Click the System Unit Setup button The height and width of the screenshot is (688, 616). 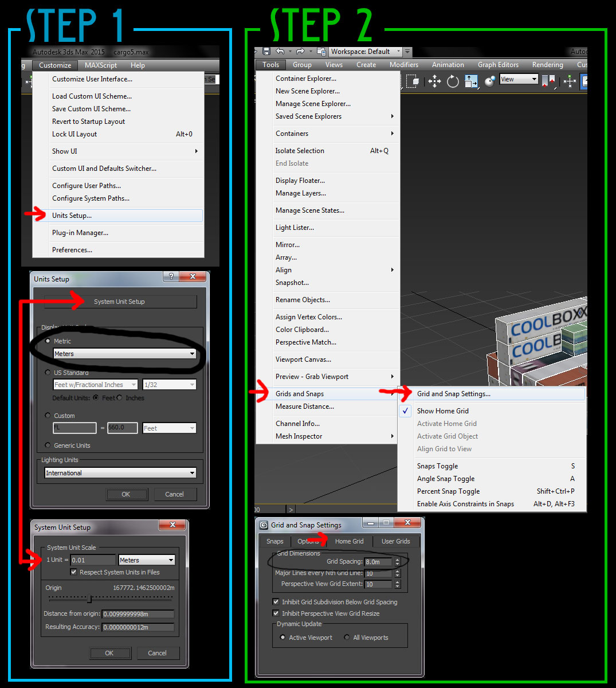click(120, 302)
